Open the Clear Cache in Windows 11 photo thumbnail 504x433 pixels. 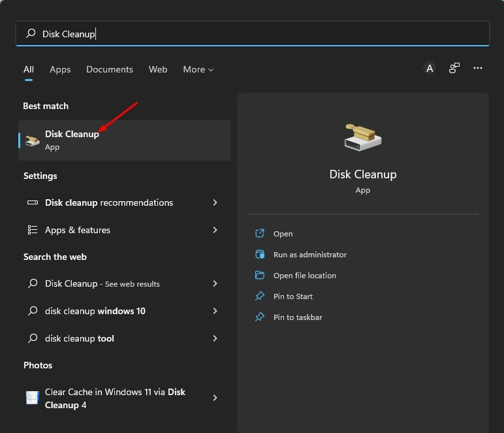pos(33,398)
